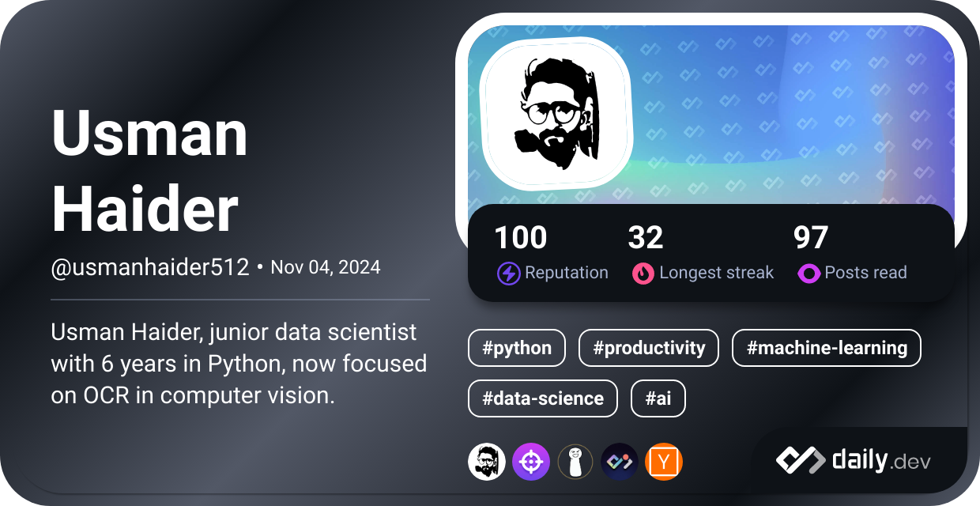980x506 pixels.
Task: Click the large profile avatar picture
Action: point(557,114)
